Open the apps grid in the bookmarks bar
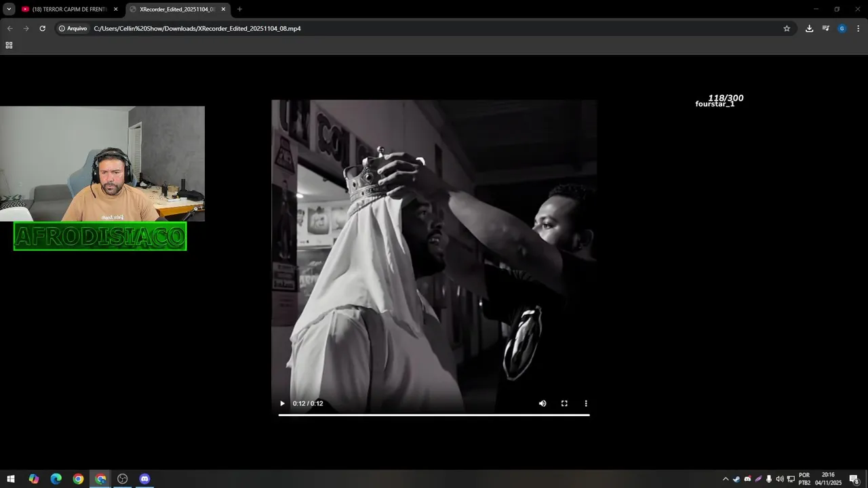Screen dimensions: 868x488 (x=9, y=45)
